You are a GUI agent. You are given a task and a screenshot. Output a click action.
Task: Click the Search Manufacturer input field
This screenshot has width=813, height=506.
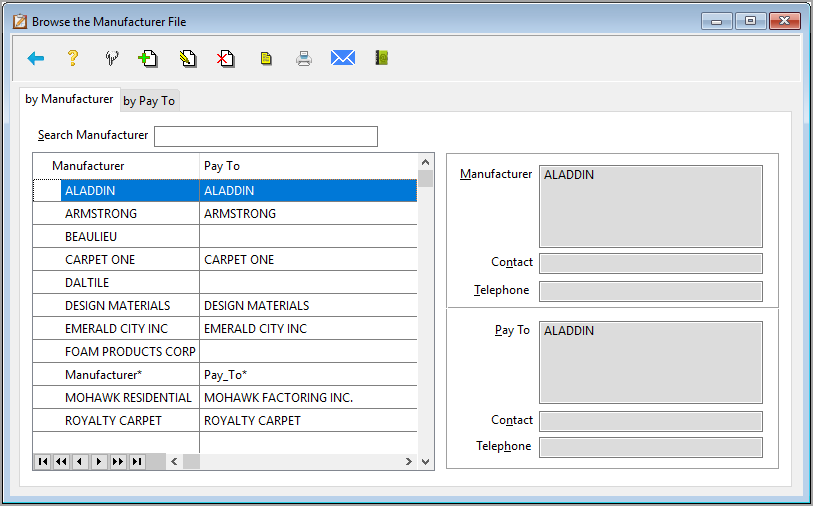tap(266, 136)
